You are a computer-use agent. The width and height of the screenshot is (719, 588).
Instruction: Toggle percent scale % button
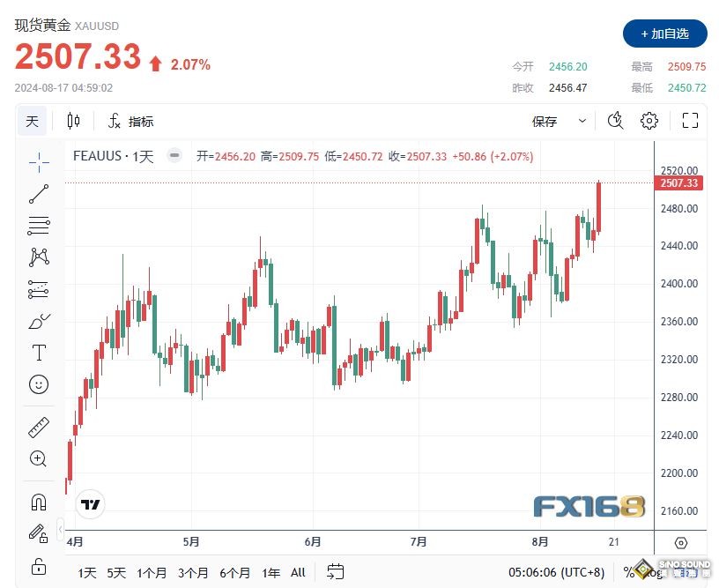628,572
